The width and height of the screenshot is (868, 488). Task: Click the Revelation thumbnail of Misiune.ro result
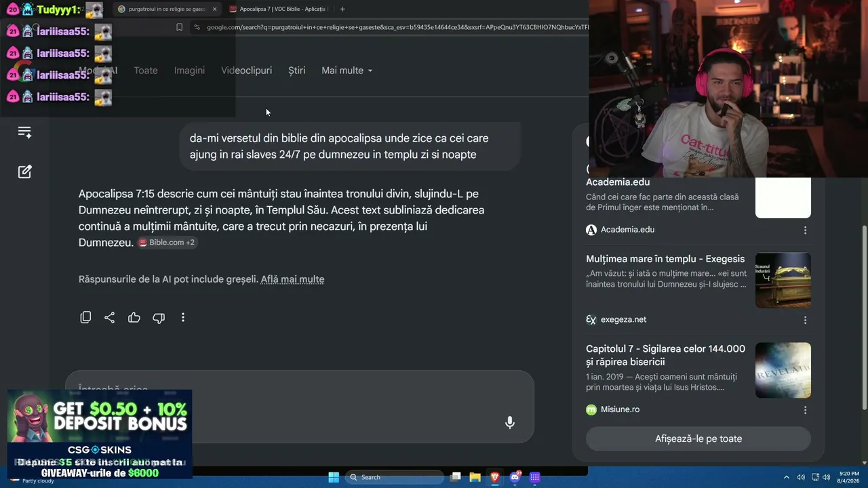[783, 370]
